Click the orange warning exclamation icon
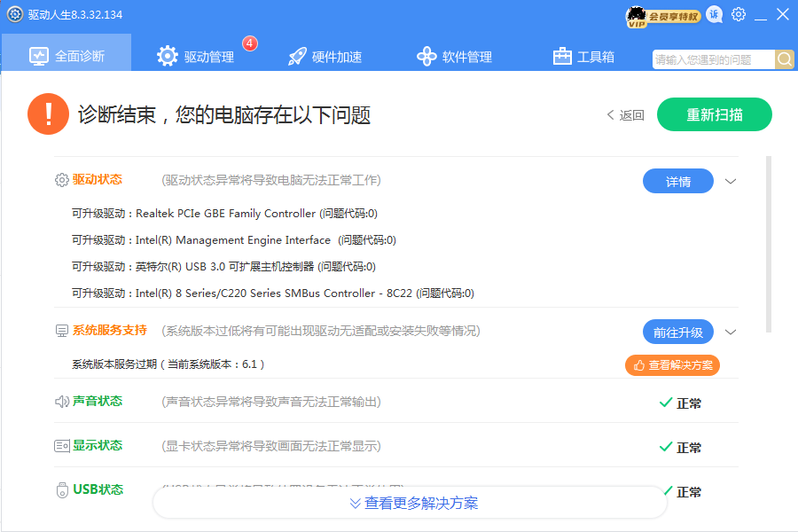 [49, 114]
